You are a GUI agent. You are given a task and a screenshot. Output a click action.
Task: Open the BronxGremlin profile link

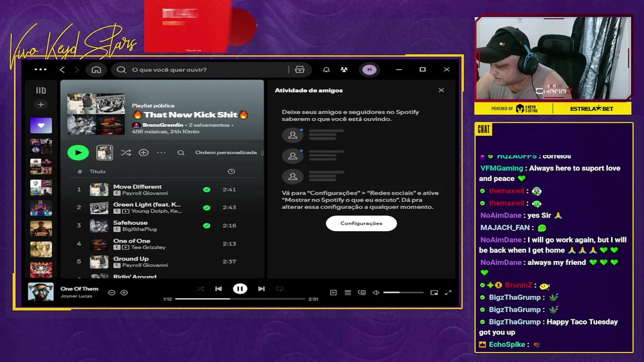pyautogui.click(x=163, y=125)
